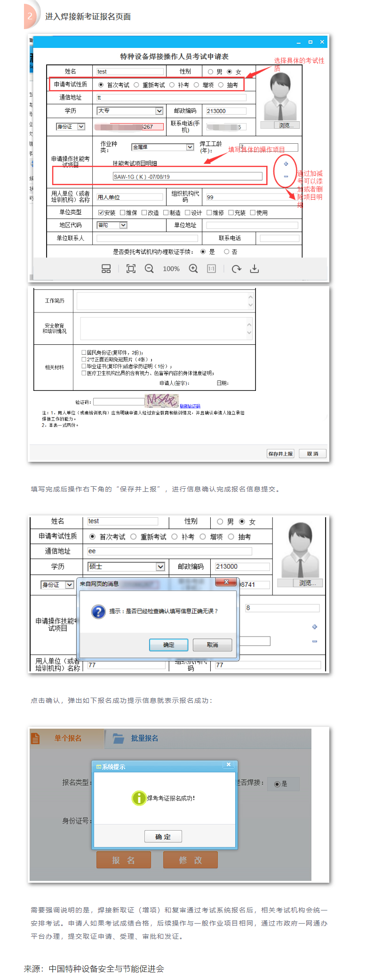The height and width of the screenshot is (980, 366).
Task: Click the 1:1 actual size icon
Action: coord(211,269)
